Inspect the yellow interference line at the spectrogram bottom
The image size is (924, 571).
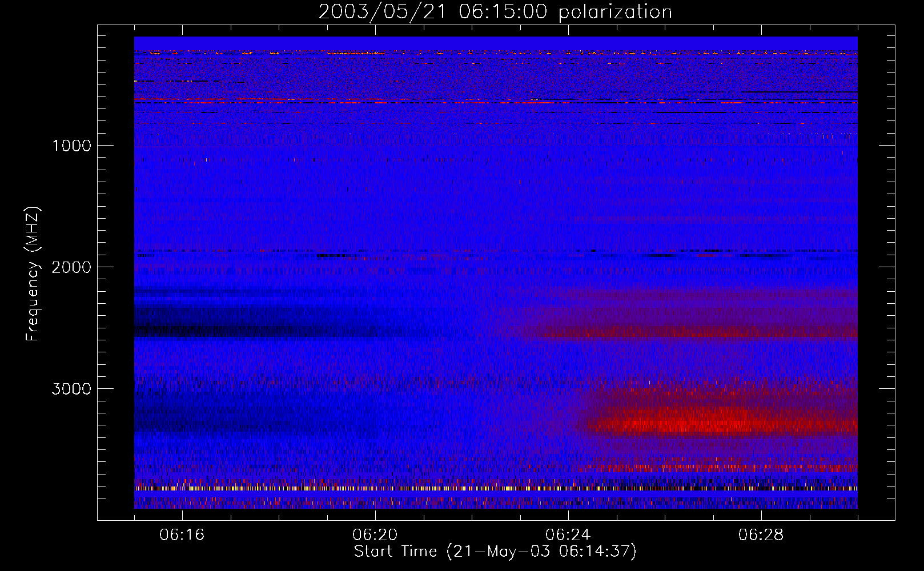(x=496, y=489)
